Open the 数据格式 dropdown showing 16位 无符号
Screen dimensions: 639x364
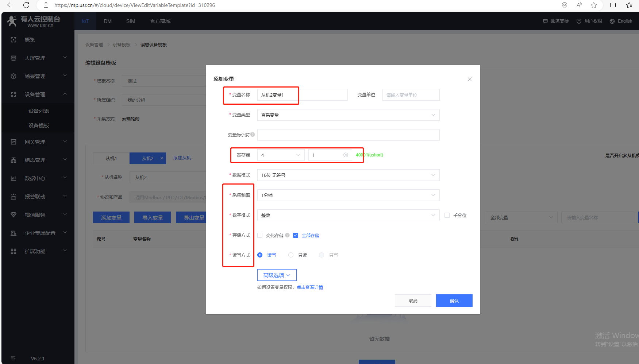[348, 175]
